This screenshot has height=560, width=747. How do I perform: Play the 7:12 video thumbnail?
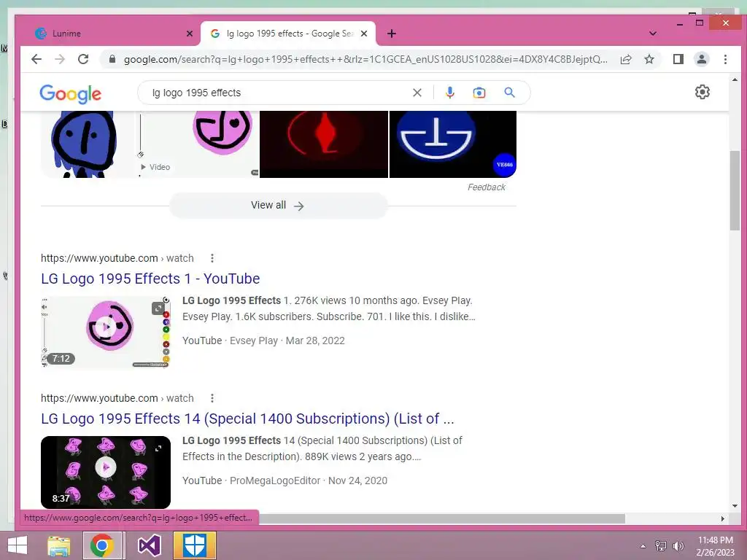coord(106,332)
